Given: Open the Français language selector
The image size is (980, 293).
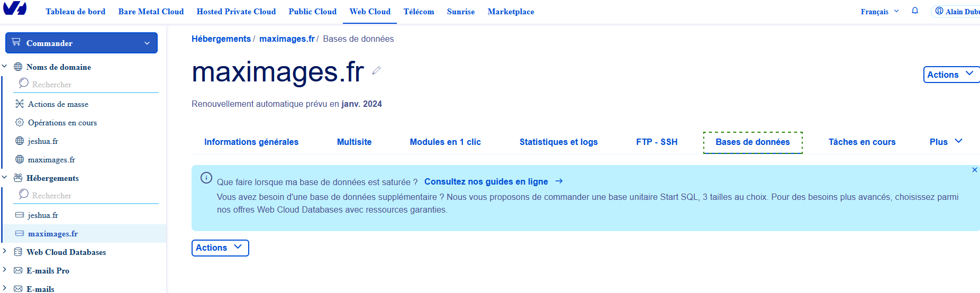Looking at the screenshot, I should tap(879, 12).
